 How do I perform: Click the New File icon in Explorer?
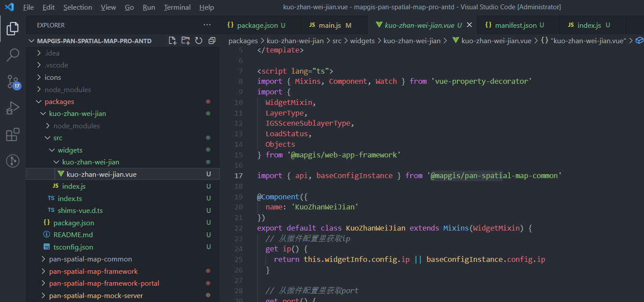pyautogui.click(x=173, y=41)
